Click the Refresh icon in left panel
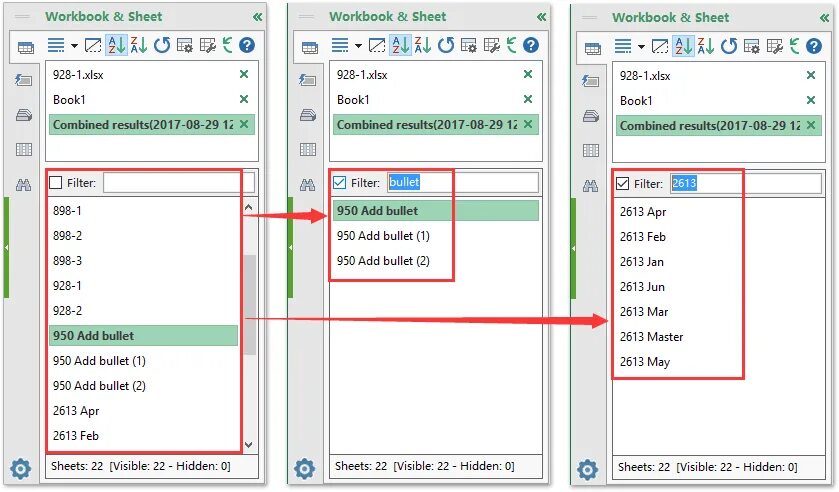This screenshot has width=839, height=492. [x=162, y=45]
